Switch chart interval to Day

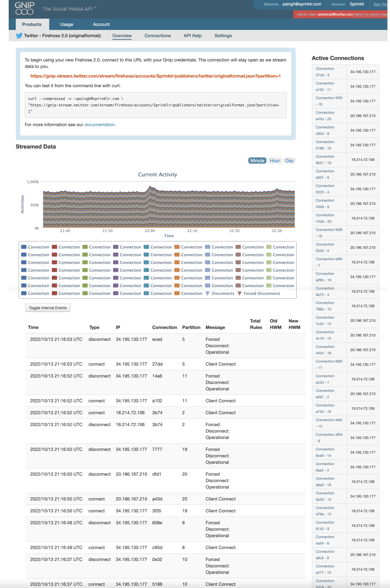[x=290, y=161]
